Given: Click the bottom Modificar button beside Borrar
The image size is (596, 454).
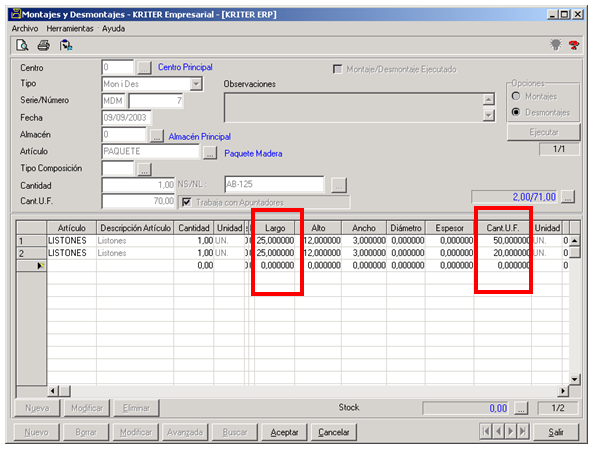Looking at the screenshot, I should pos(136,432).
